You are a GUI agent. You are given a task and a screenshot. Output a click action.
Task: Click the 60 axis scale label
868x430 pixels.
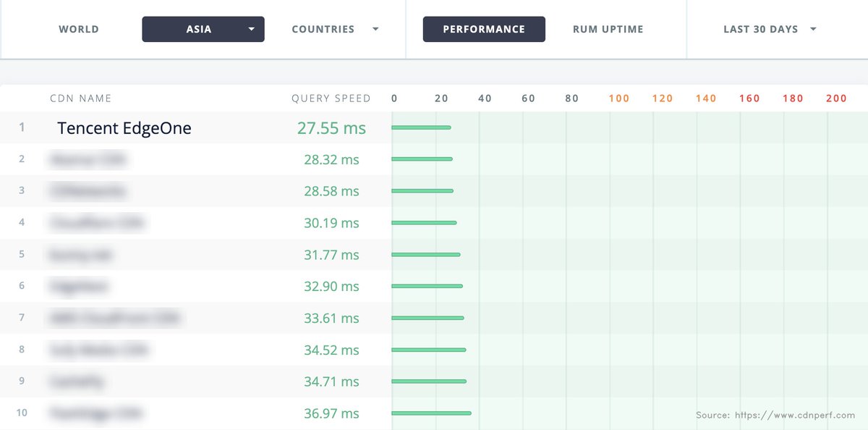[x=529, y=98]
